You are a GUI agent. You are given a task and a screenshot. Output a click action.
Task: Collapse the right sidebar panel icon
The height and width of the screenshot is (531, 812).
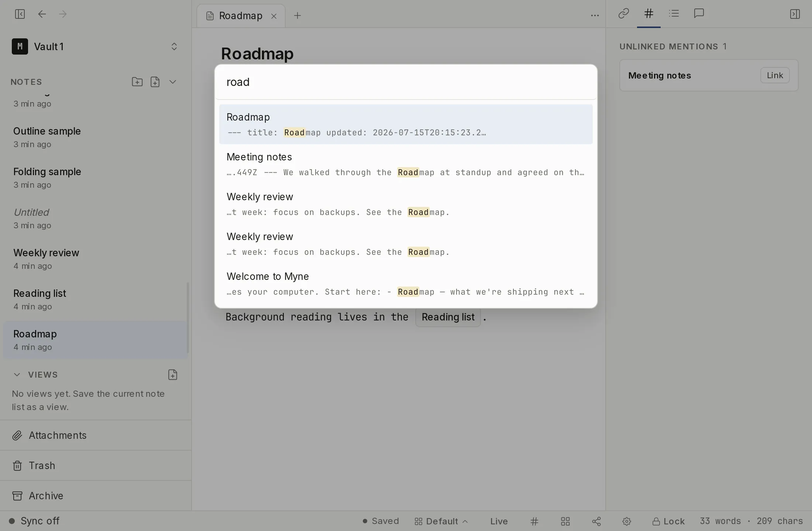(x=795, y=14)
